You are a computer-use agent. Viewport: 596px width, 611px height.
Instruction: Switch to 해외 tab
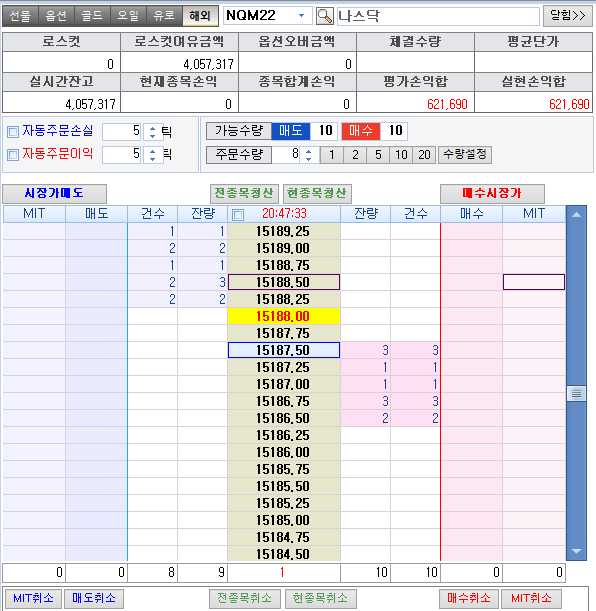pos(200,16)
